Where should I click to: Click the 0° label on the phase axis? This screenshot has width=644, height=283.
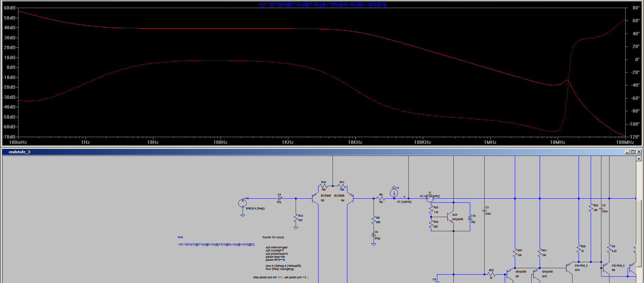(637, 59)
